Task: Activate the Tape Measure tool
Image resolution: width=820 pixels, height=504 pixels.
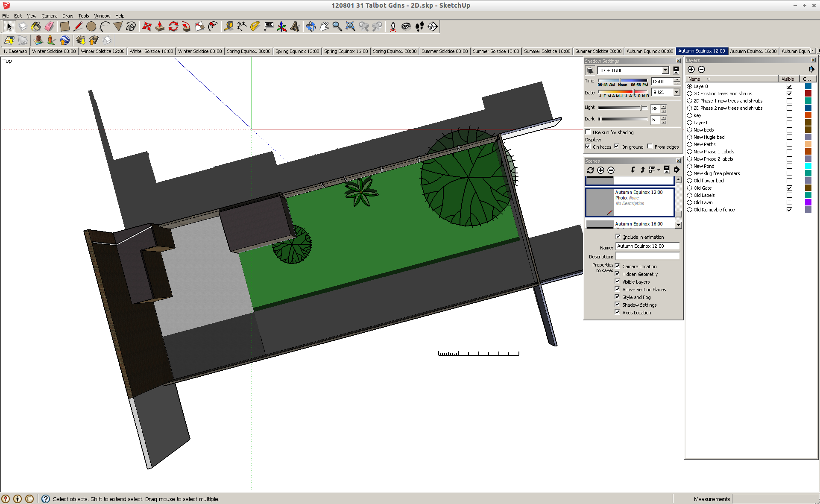Action: click(228, 26)
